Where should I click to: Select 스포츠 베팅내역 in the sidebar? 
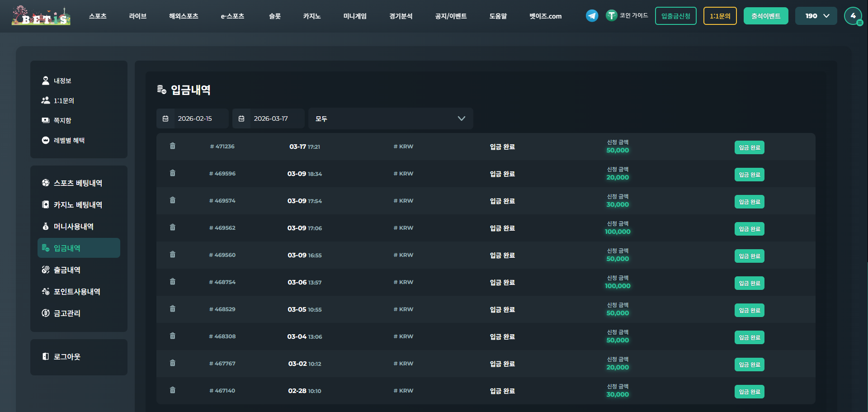click(78, 183)
